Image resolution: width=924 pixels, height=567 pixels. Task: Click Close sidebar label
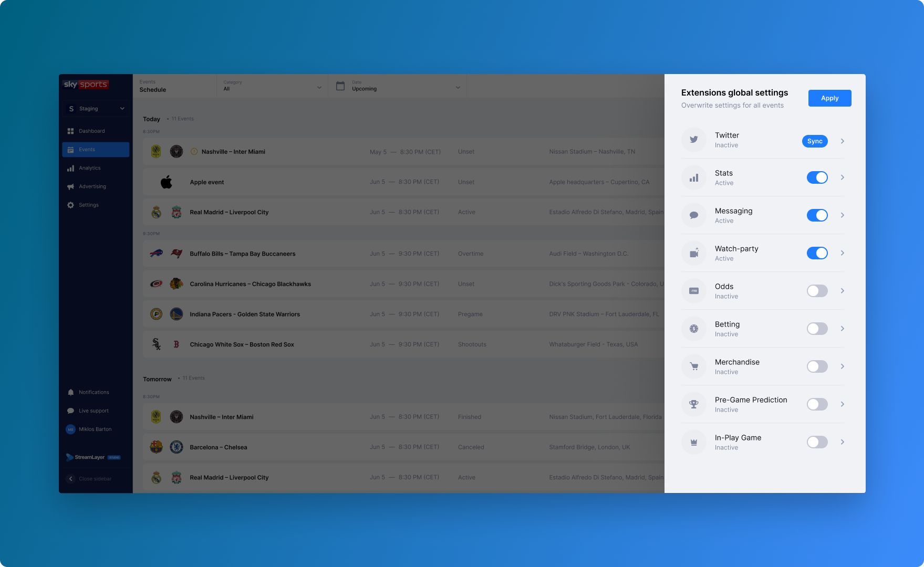[95, 479]
